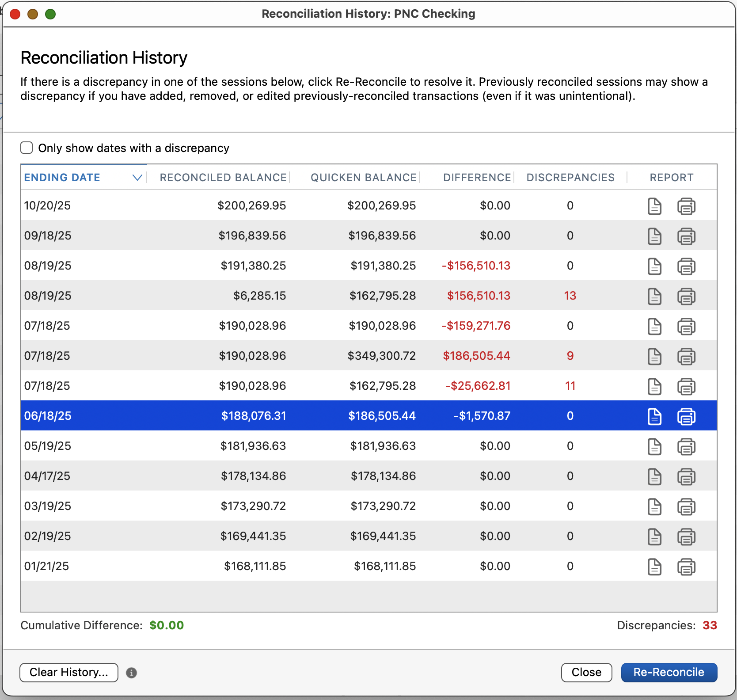Screen dimensions: 737x700
Task: Click printer icon in the $191,380.25 row
Action: point(686,266)
